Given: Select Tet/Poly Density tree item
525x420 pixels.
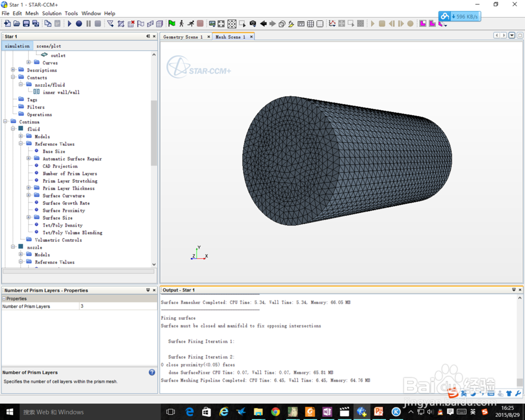Looking at the screenshot, I should pyautogui.click(x=62, y=225).
